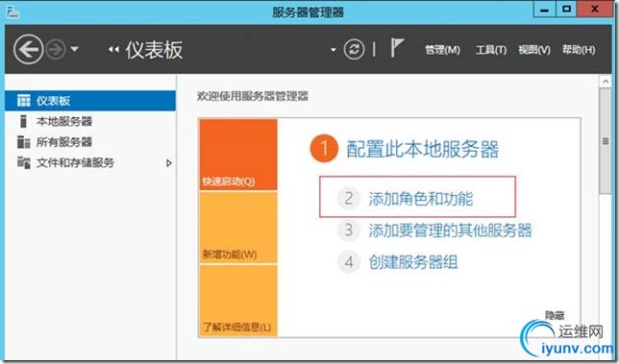Image resolution: width=619 pixels, height=364 pixels.
Task: Select the 新增功能(W) tile
Action: tap(238, 228)
